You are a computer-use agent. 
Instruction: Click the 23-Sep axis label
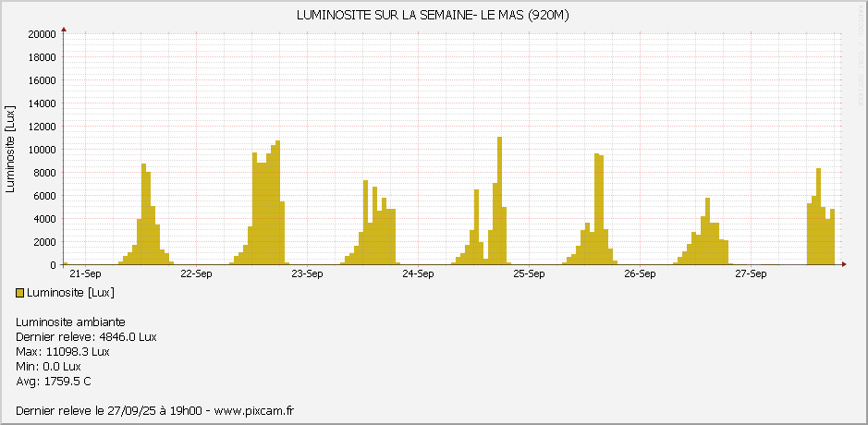pyautogui.click(x=307, y=273)
